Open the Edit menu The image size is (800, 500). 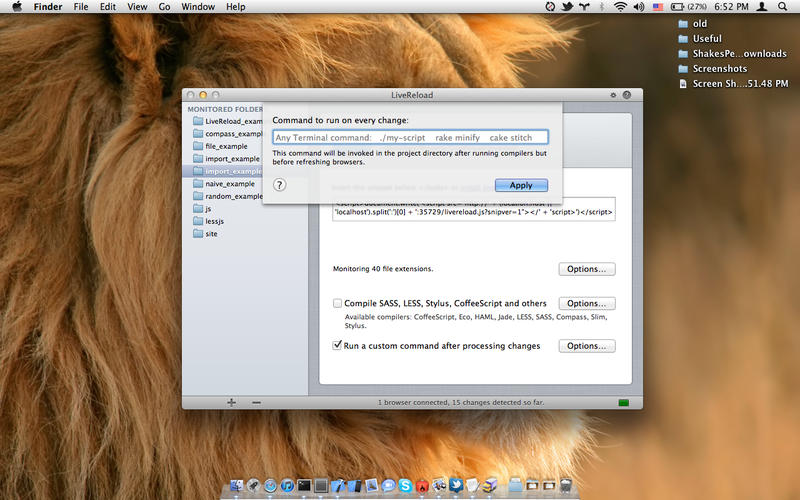click(x=108, y=7)
